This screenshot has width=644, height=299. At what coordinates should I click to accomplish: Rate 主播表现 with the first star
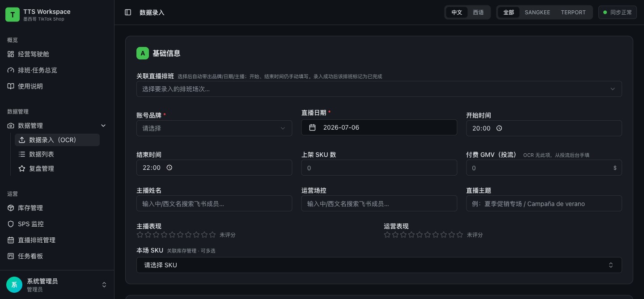point(140,235)
